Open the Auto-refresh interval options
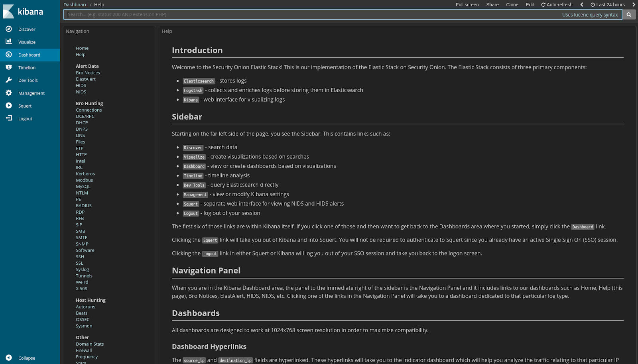The height and width of the screenshot is (364, 638). (557, 5)
